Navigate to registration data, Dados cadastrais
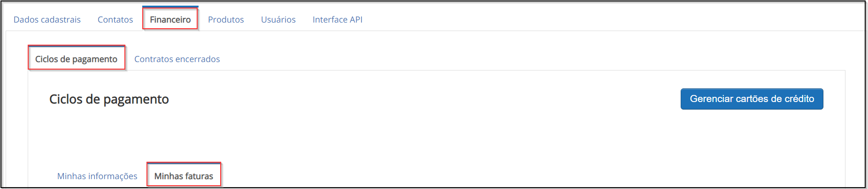The height and width of the screenshot is (189, 868). click(47, 20)
